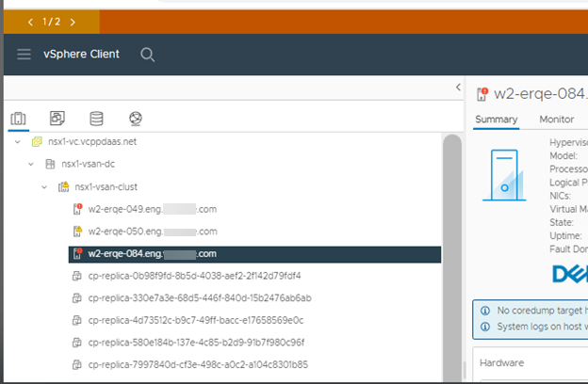Viewport: 588px width, 384px height.
Task: Select the nsx1-vsan-dc datacenter
Action: [x=89, y=164]
